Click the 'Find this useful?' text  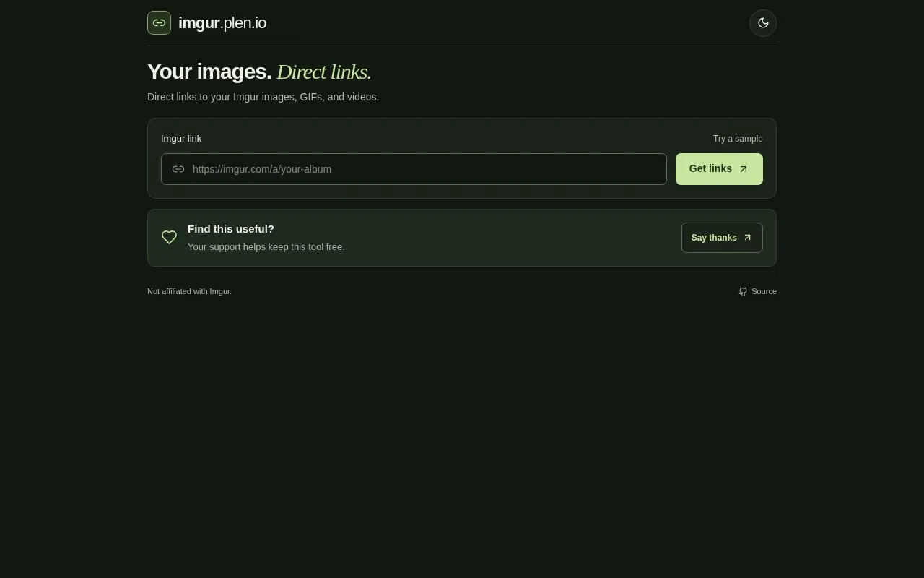pyautogui.click(x=231, y=229)
